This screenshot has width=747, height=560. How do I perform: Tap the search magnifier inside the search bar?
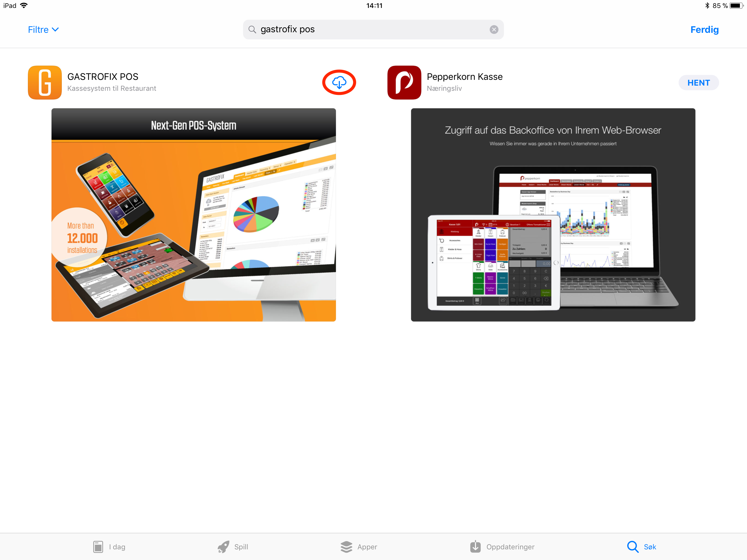pos(252,29)
